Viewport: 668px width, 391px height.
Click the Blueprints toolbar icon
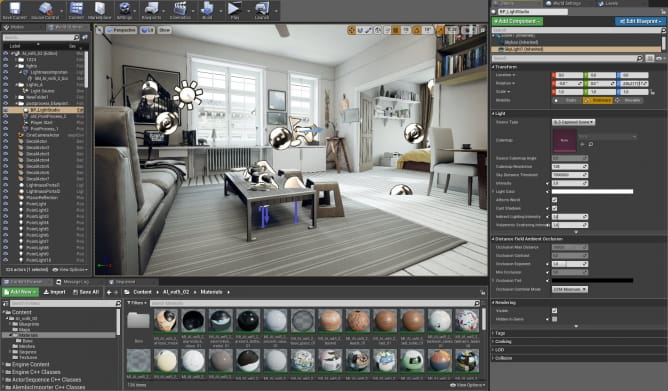(x=151, y=9)
